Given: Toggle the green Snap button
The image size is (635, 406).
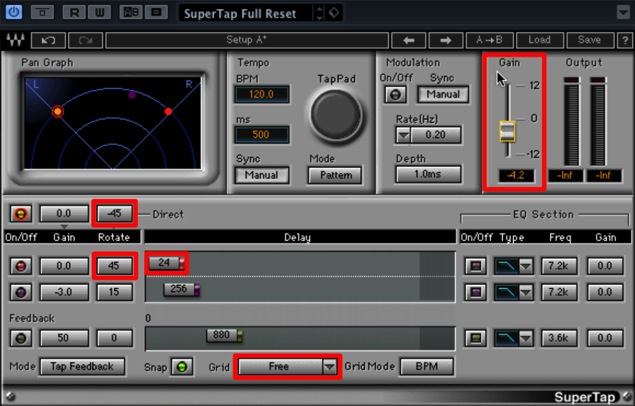Looking at the screenshot, I should click(x=182, y=367).
